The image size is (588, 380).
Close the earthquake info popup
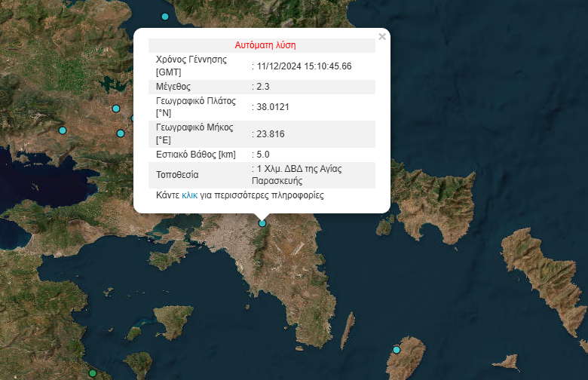pyautogui.click(x=382, y=36)
